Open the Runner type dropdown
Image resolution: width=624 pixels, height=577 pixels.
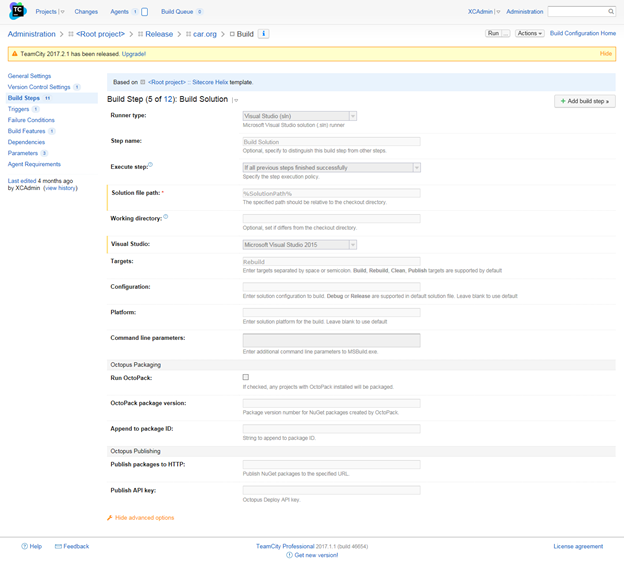pyautogui.click(x=300, y=116)
